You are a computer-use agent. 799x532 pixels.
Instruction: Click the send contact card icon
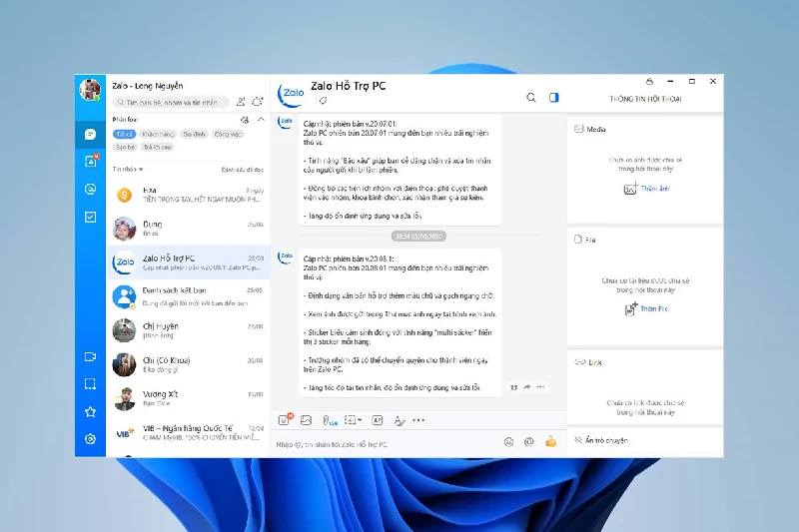[x=378, y=420]
